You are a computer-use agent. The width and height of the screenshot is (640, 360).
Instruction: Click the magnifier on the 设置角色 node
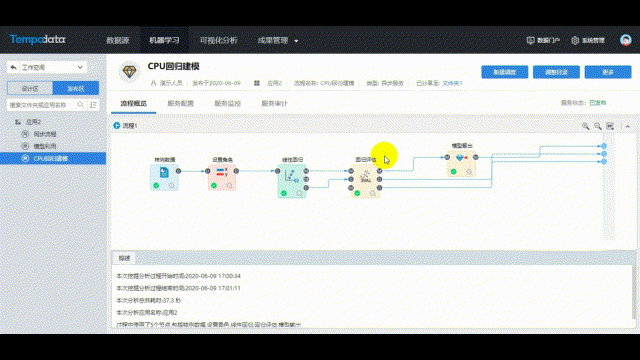229,186
